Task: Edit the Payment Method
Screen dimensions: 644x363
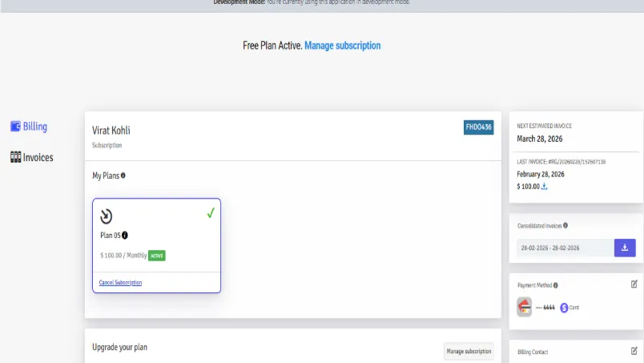Action: 634,284
